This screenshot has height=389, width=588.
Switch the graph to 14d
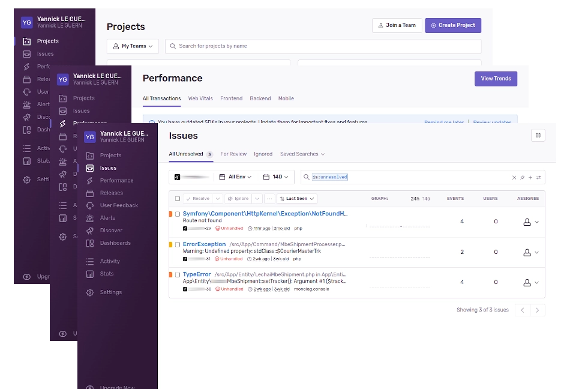click(426, 199)
